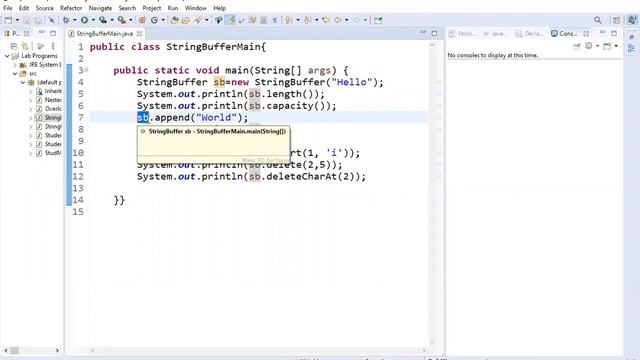
Task: Open the Project menu
Action: click(152, 8)
